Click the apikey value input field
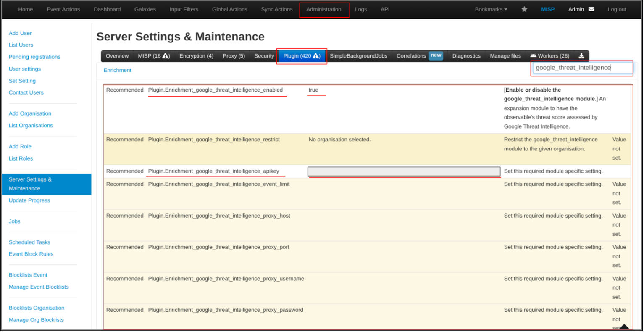This screenshot has width=644, height=332. pyautogui.click(x=404, y=171)
